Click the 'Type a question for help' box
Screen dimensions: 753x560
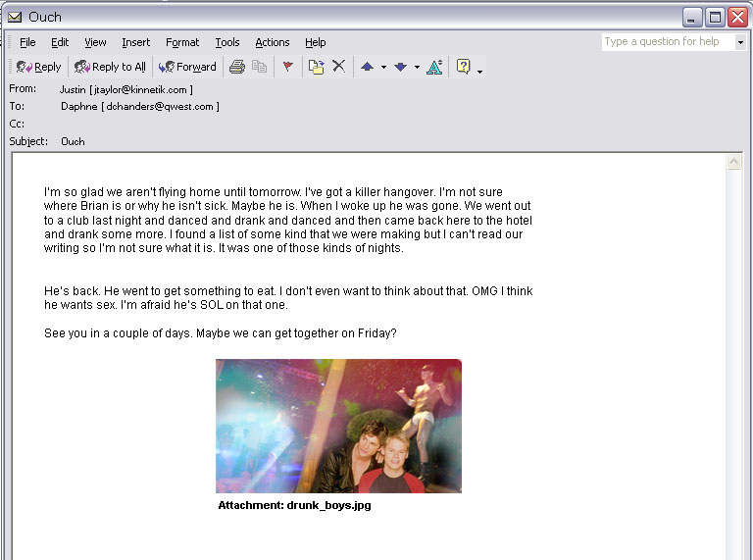coord(668,42)
